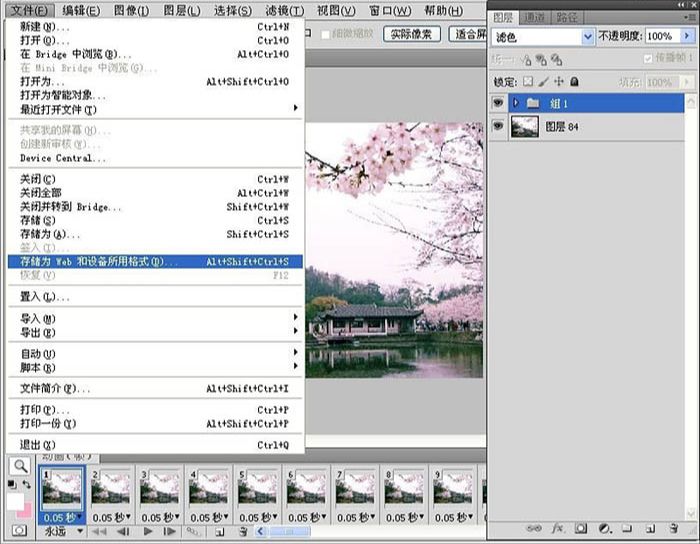Switch to the 路径 Paths tab

point(567,17)
